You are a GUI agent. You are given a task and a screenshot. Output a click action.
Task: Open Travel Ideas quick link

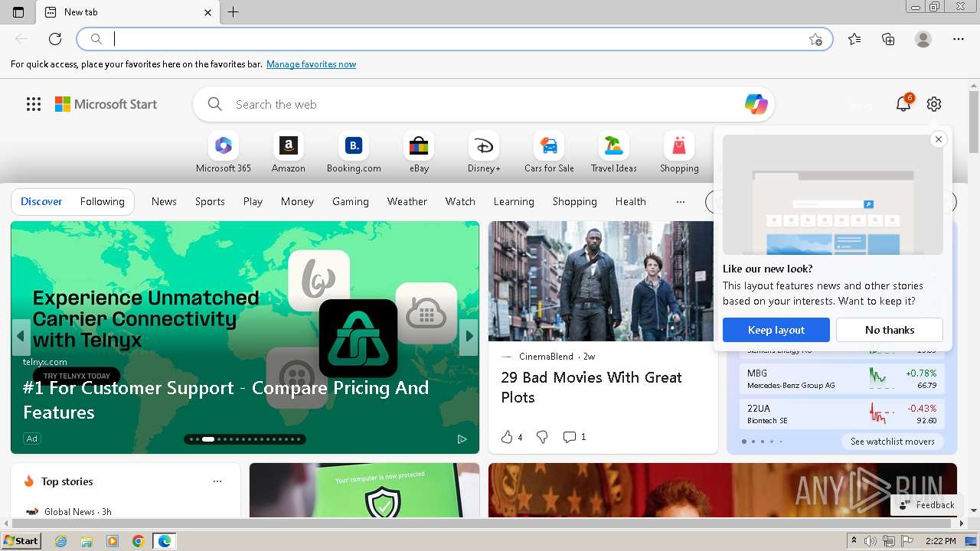pyautogui.click(x=614, y=152)
